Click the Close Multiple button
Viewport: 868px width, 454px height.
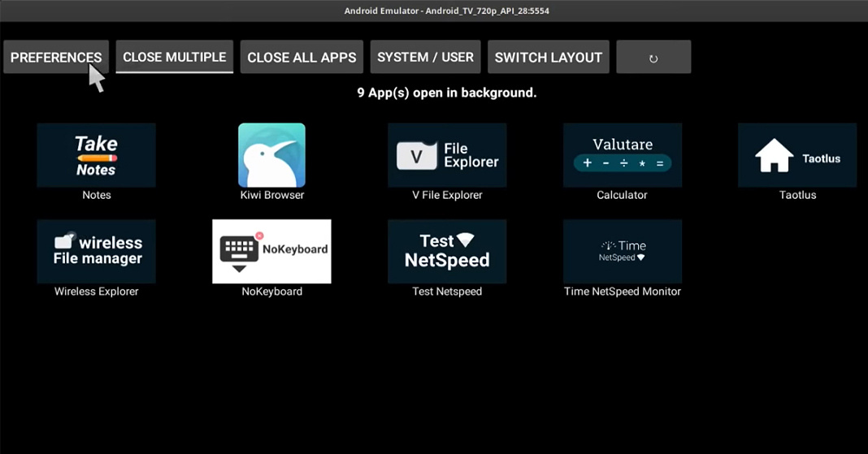pyautogui.click(x=175, y=57)
